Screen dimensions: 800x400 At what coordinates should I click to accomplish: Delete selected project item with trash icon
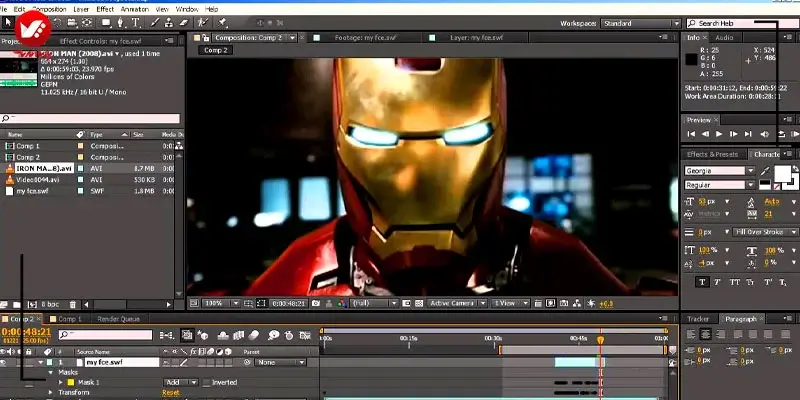72,305
